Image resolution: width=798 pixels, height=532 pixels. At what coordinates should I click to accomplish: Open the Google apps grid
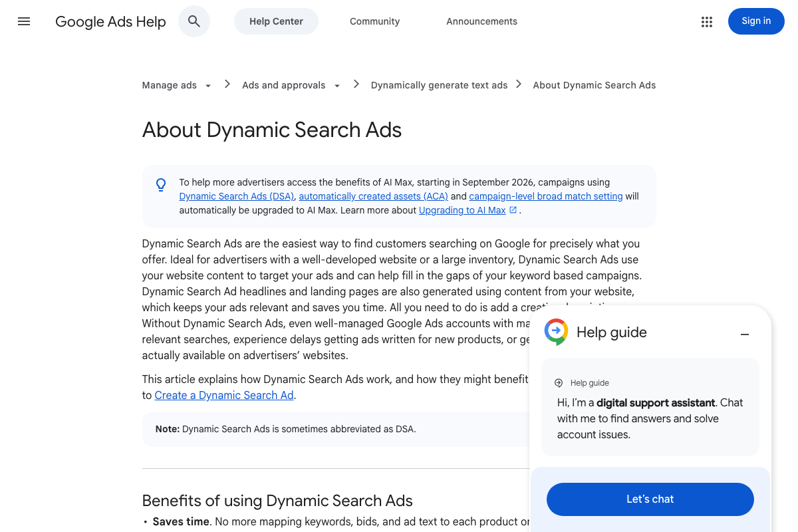tap(707, 22)
